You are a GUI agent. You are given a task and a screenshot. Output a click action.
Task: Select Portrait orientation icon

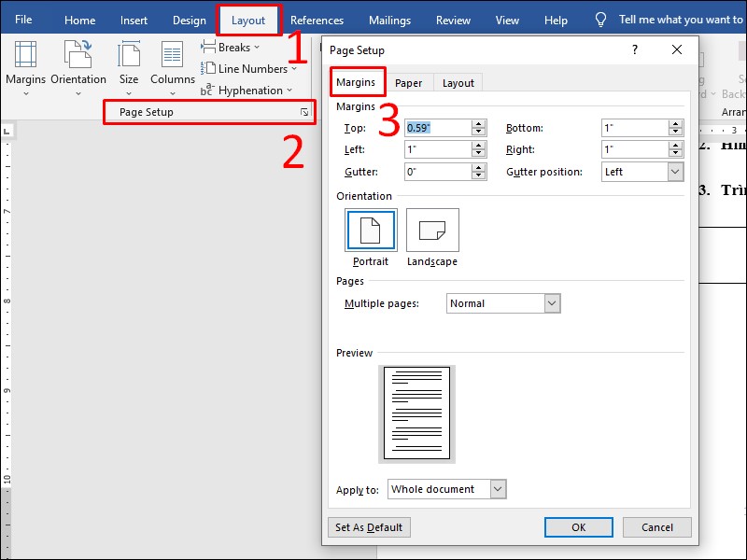(x=371, y=230)
